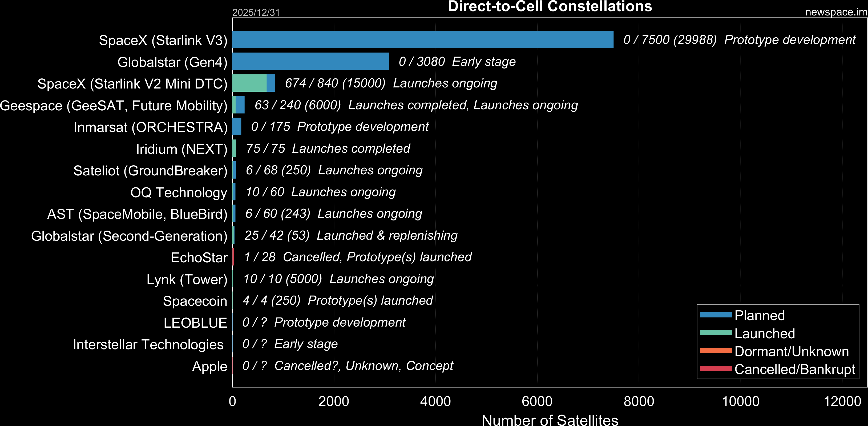Screen dimensions: 868x426
Task: Click the 6000 x-axis tick label
Action: pos(537,401)
